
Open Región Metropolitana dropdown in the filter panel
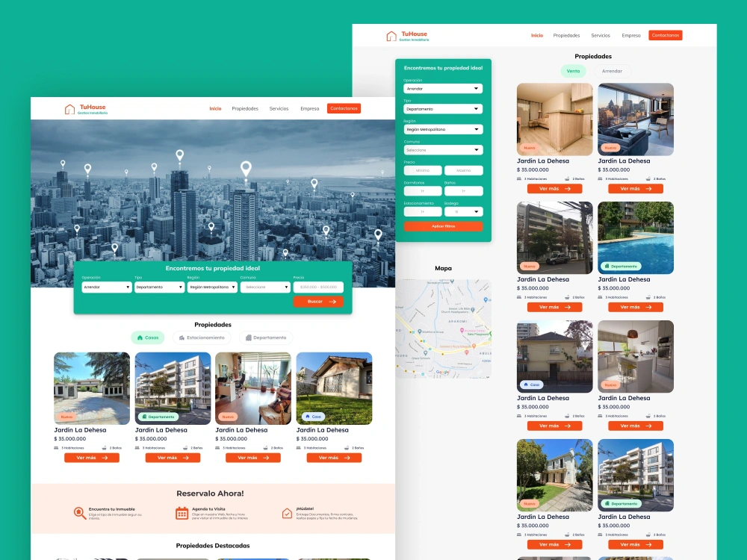pyautogui.click(x=443, y=129)
